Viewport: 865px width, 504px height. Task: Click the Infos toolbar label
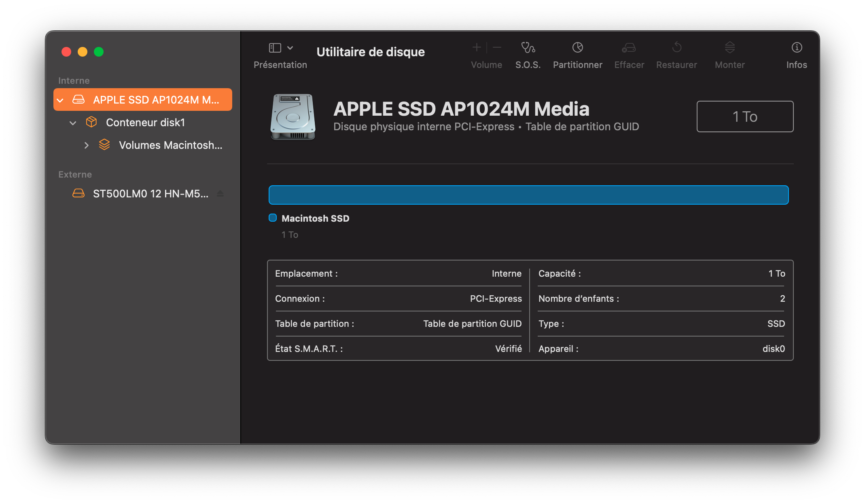point(797,65)
